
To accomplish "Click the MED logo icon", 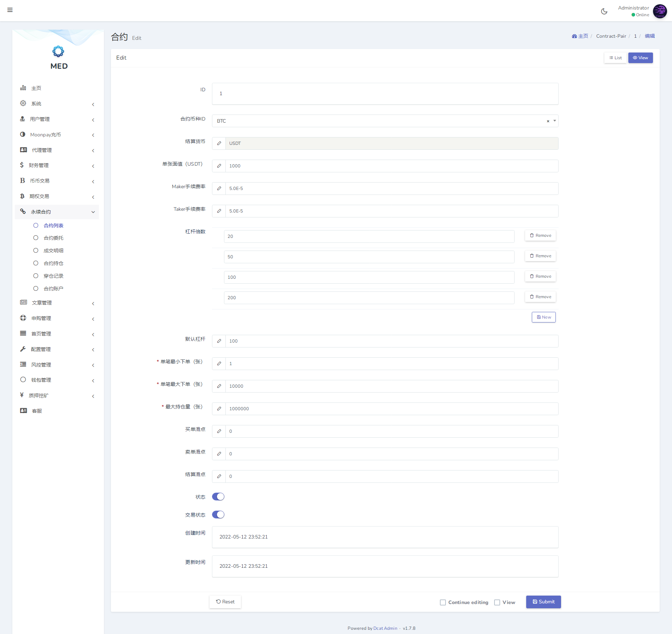I will 58,51.
